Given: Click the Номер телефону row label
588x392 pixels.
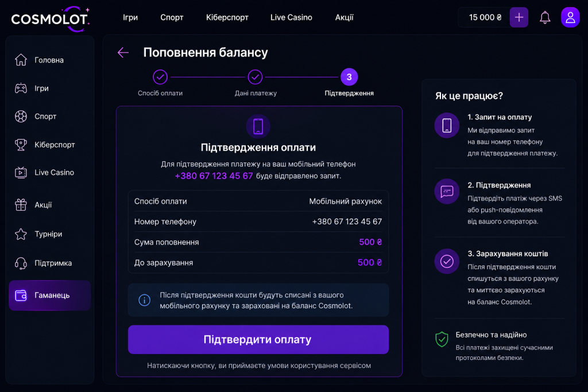Looking at the screenshot, I should coord(165,222).
